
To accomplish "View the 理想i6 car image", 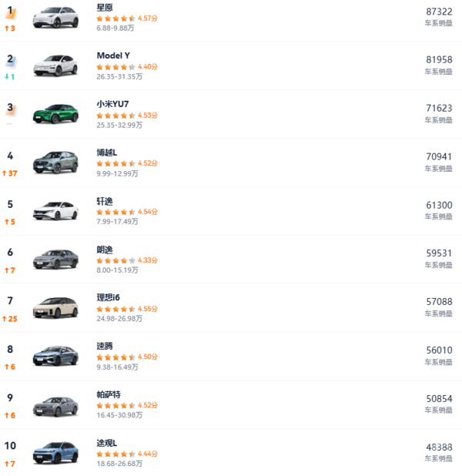I will tap(55, 308).
